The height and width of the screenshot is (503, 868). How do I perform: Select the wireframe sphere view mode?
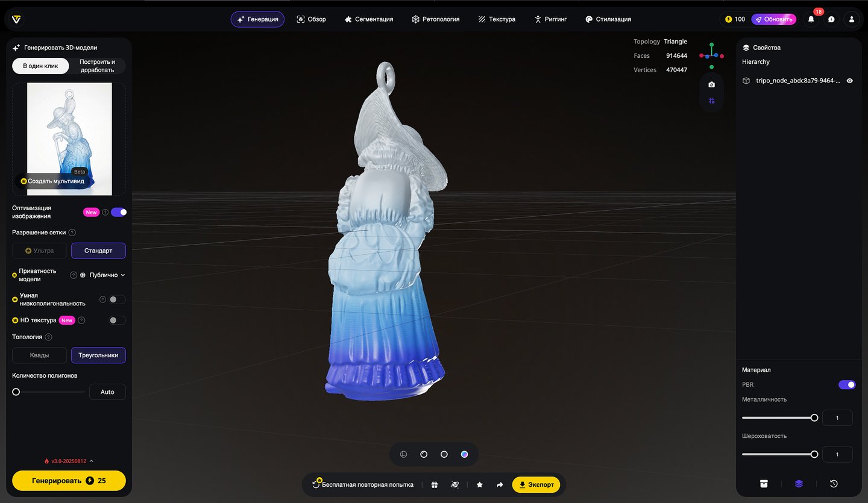click(x=404, y=454)
